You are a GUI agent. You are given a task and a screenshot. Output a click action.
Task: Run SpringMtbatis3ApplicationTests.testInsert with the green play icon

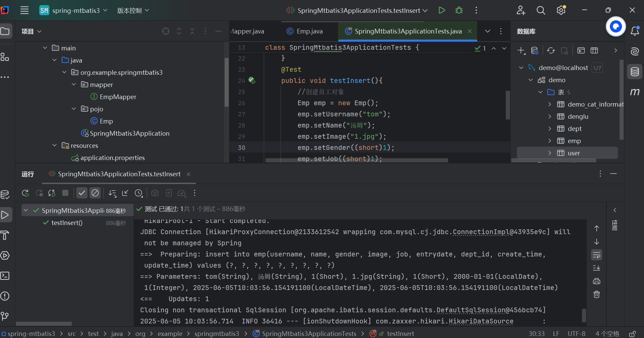pos(442,10)
